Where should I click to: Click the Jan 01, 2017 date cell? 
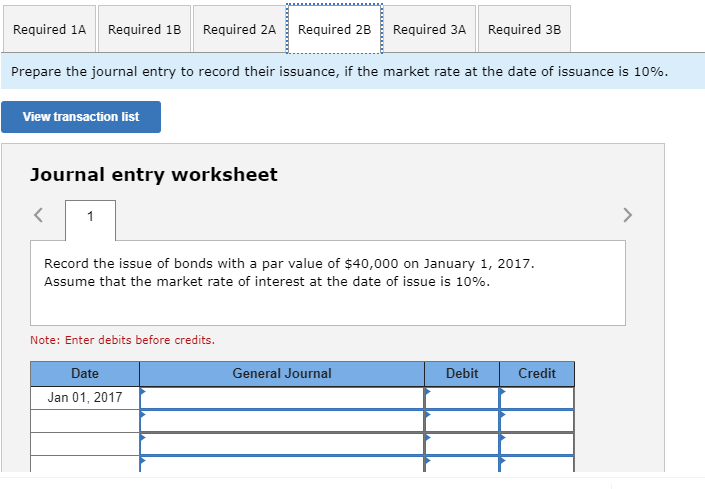click(x=85, y=398)
